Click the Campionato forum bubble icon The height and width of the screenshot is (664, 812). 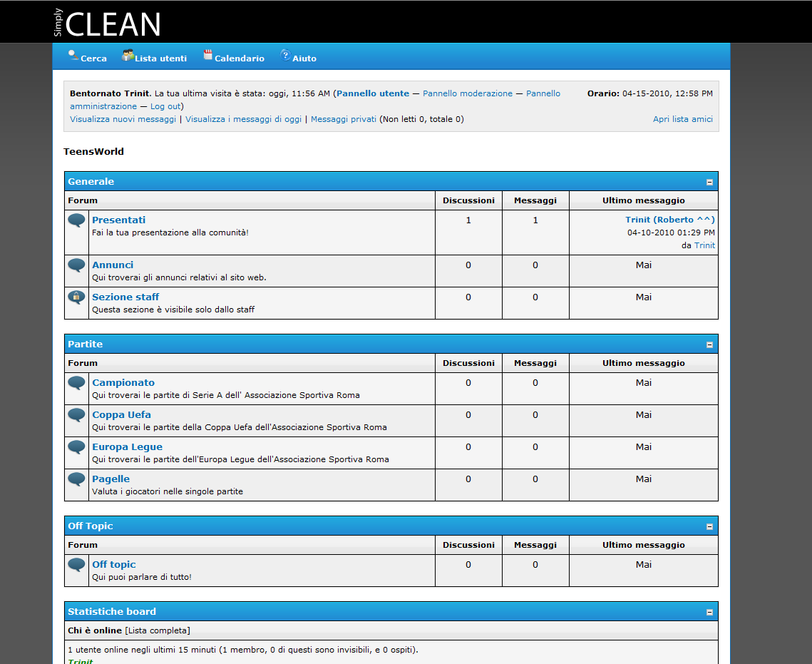tap(76, 383)
